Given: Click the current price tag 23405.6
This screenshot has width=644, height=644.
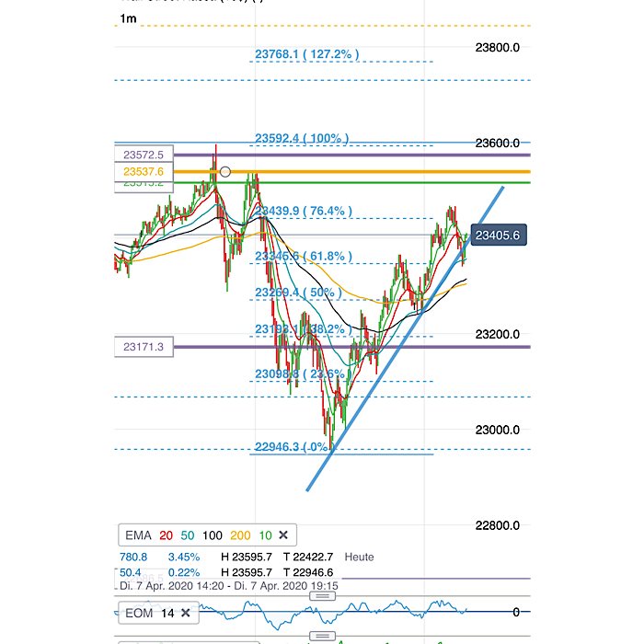Looking at the screenshot, I should point(499,235).
